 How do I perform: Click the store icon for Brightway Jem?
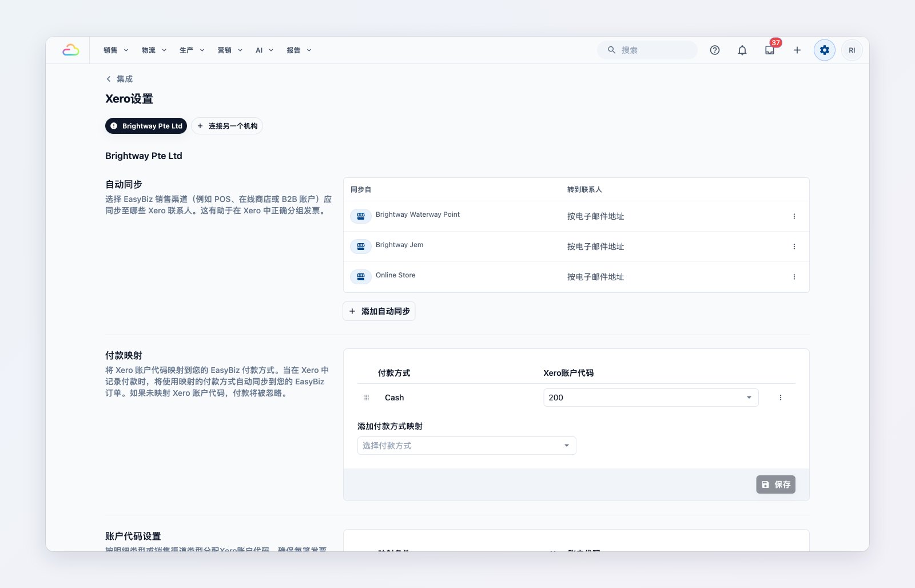[x=361, y=247]
